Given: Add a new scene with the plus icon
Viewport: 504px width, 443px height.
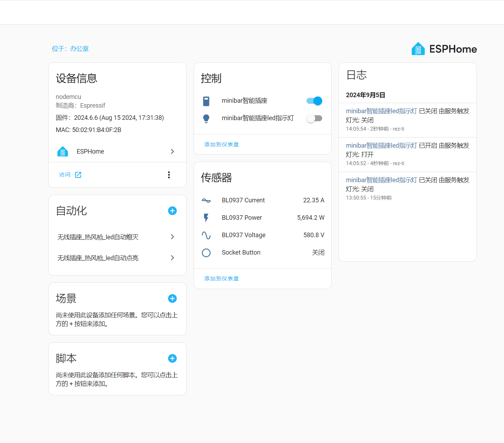Looking at the screenshot, I should click(x=172, y=298).
